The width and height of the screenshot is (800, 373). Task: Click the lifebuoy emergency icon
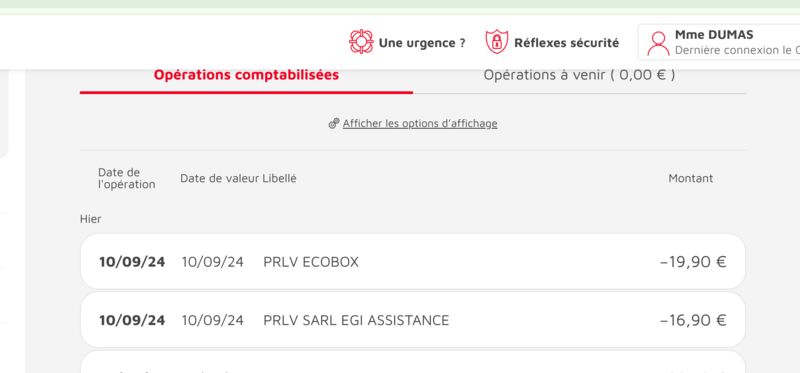[361, 42]
